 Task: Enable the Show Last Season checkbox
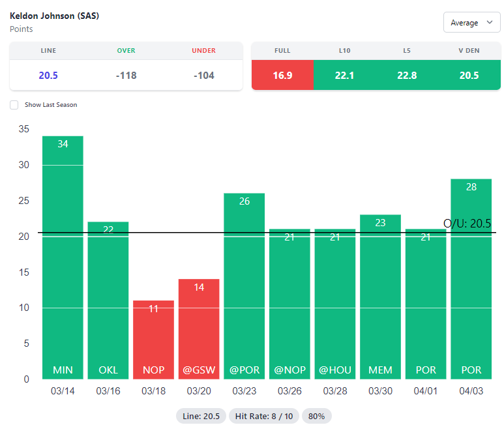[x=14, y=105]
